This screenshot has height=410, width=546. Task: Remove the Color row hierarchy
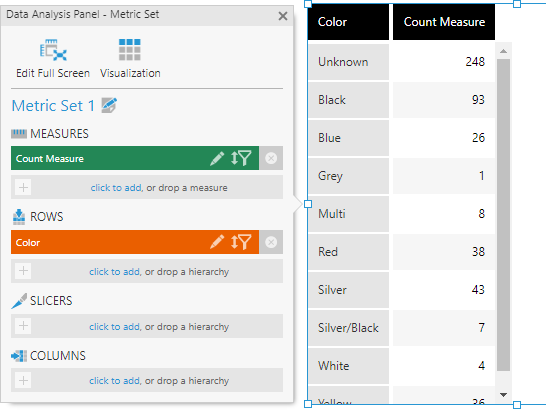pyautogui.click(x=271, y=242)
